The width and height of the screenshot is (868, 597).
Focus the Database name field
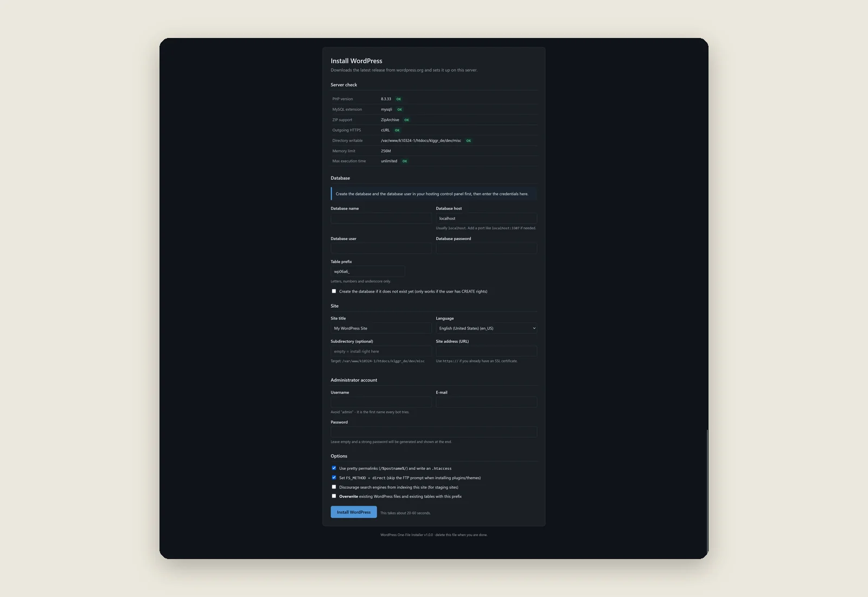pos(381,218)
